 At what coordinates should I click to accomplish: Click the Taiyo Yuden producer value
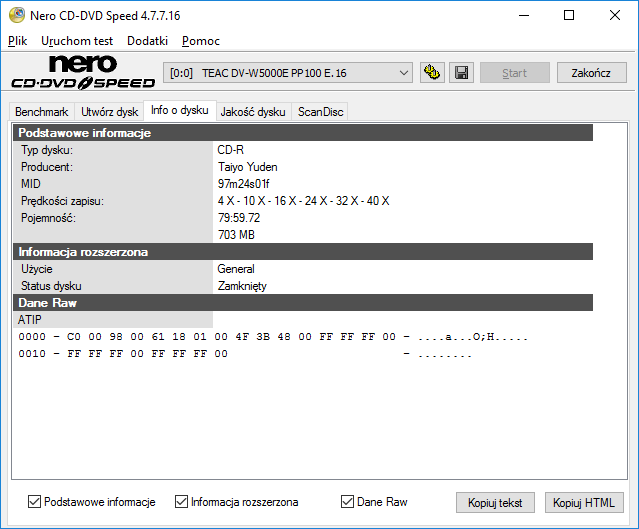point(247,167)
